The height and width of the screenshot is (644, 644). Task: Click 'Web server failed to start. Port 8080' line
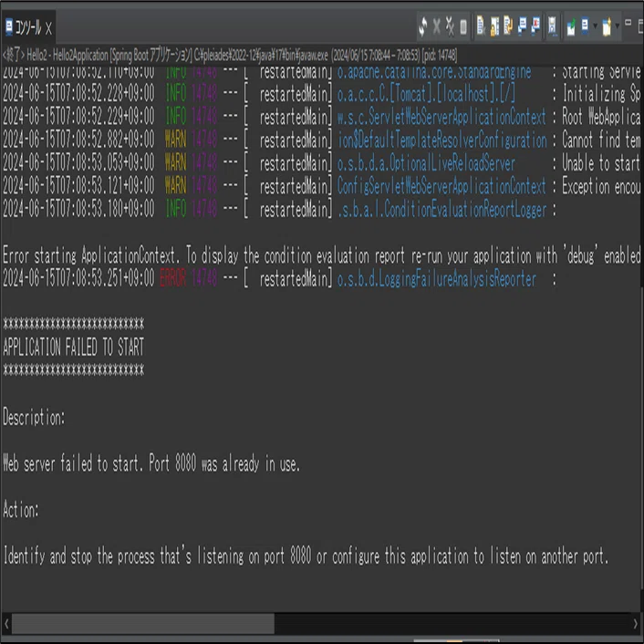[151, 463]
